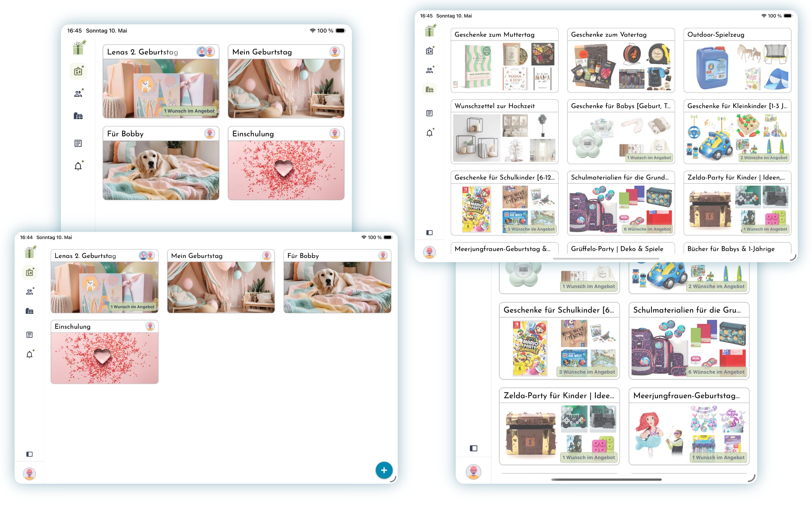Open notifications bell in top-left tablet sidebar
Viewport: 812px width, 508px height.
point(78,166)
